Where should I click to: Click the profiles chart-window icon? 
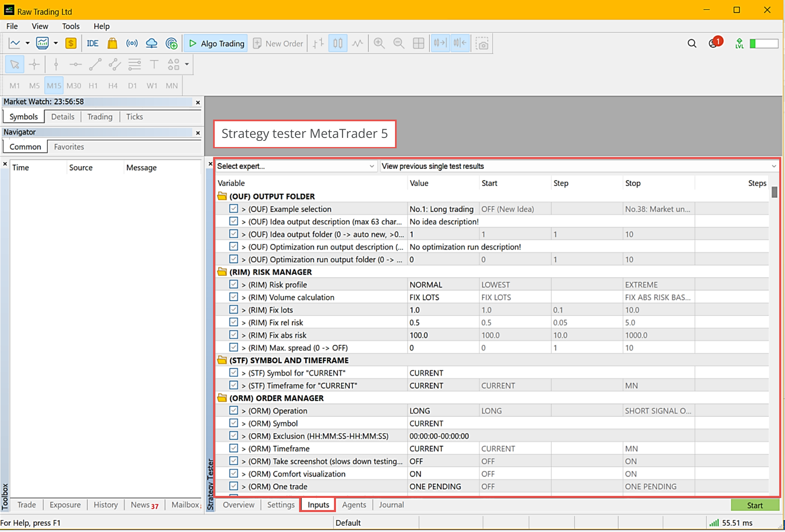[42, 43]
